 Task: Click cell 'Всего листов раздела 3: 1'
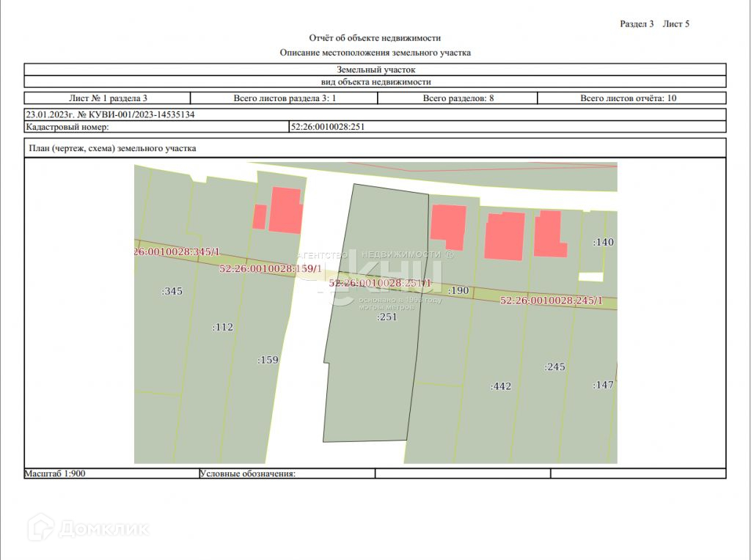pyautogui.click(x=284, y=98)
